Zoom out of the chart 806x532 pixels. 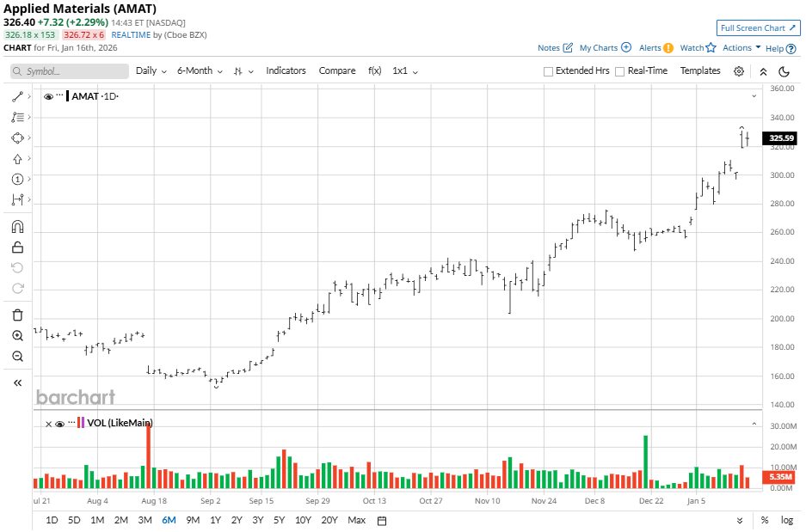click(x=17, y=357)
